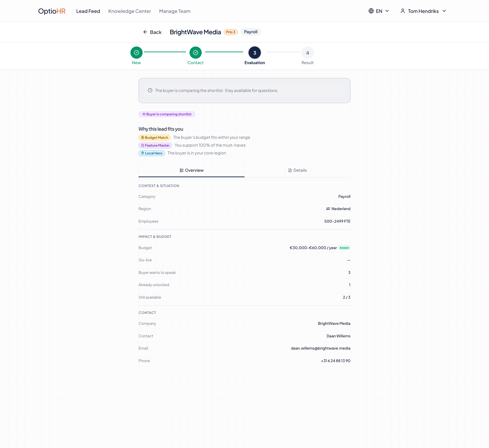
Task: Click the Employees value 500–2499 FTE
Action: click(337, 221)
